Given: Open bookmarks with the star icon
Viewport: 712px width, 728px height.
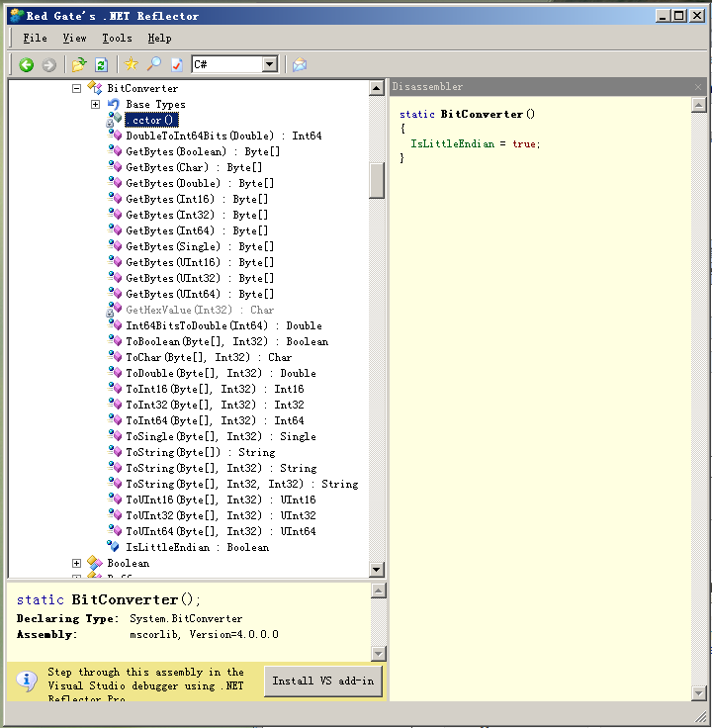Looking at the screenshot, I should pos(132,64).
